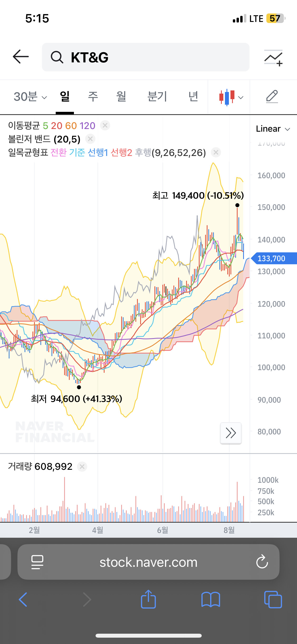Tap the Safari forward arrow

(87, 600)
